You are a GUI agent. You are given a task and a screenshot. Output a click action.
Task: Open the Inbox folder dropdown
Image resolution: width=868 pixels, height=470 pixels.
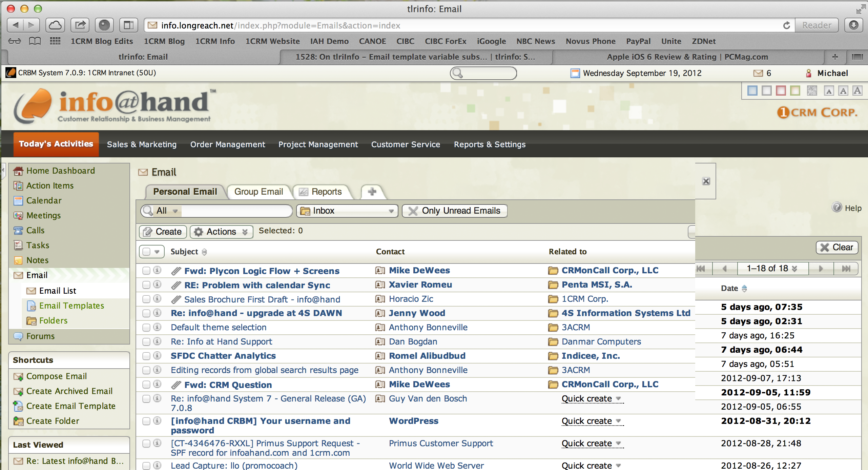[x=347, y=211]
